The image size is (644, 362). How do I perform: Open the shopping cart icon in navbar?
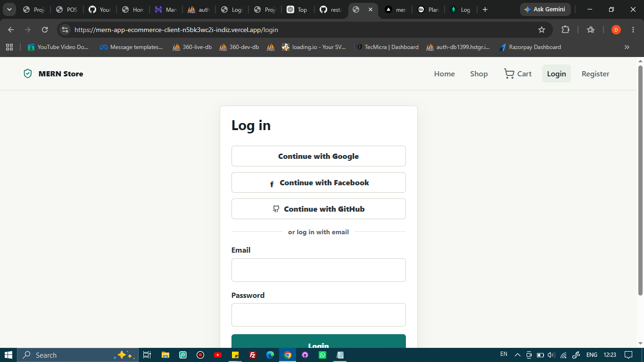(x=509, y=74)
